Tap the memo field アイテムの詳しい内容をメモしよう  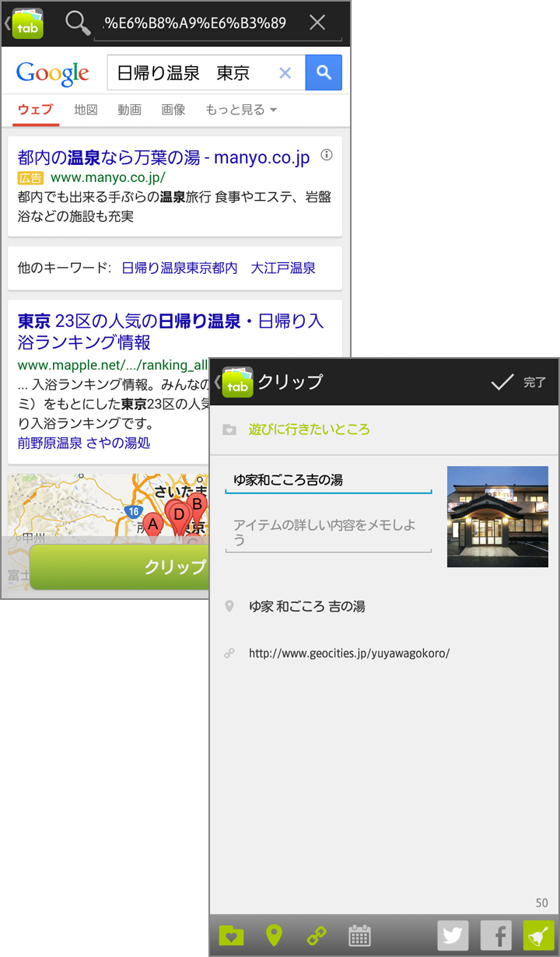(x=328, y=532)
